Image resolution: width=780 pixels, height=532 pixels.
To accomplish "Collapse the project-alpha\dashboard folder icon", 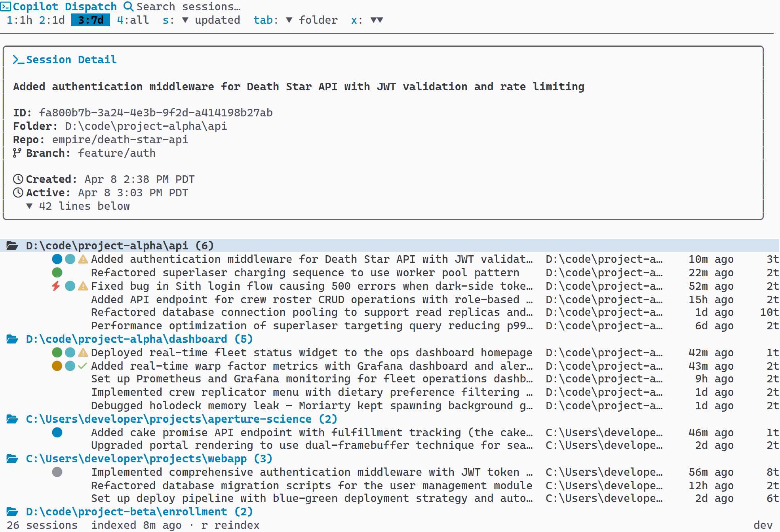I will pos(12,339).
